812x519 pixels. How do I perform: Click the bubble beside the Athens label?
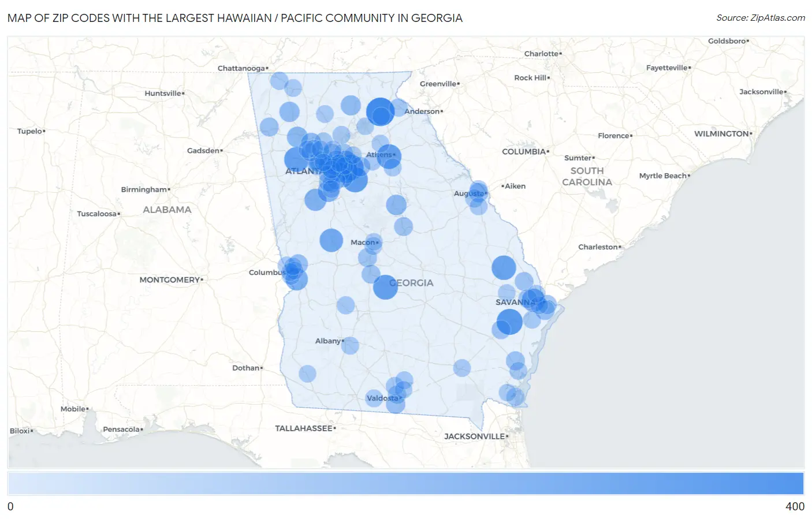pos(389,156)
